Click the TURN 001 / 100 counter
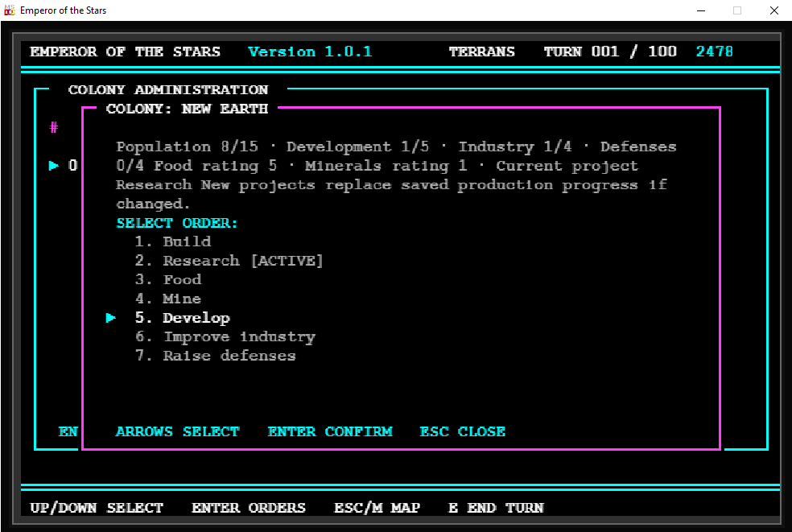The height and width of the screenshot is (532, 792). [x=610, y=52]
